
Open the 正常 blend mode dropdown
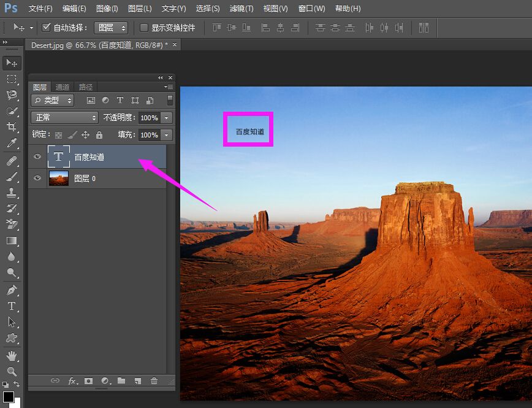(x=64, y=117)
